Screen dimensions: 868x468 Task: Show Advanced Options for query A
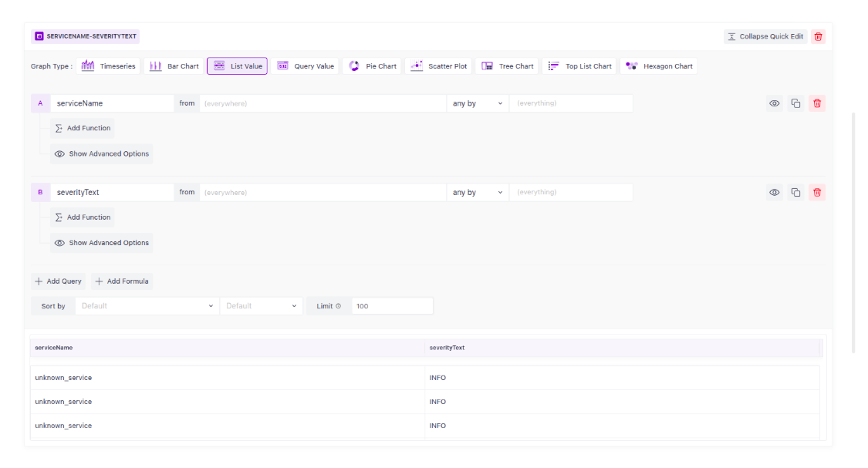click(x=102, y=154)
